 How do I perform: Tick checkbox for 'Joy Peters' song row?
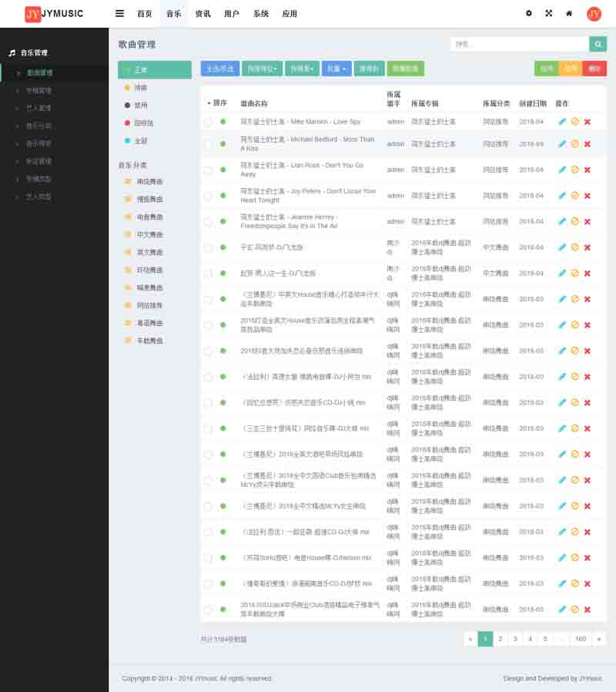click(x=208, y=196)
